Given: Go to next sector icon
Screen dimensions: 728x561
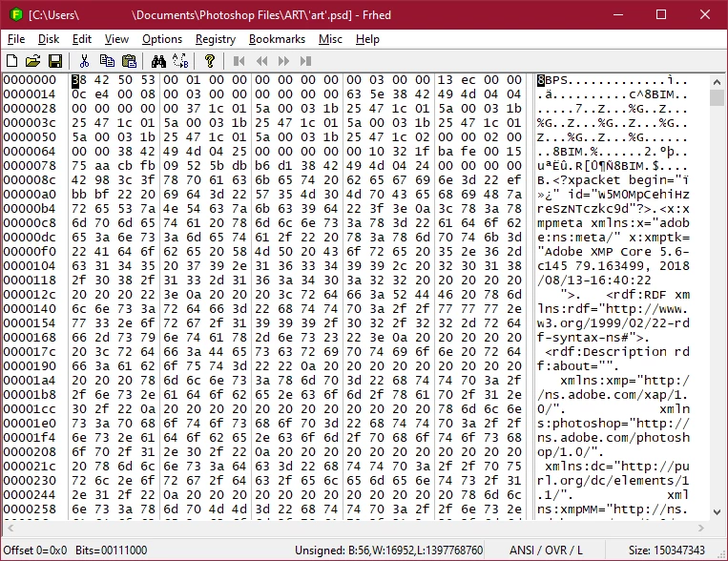Looking at the screenshot, I should (283, 61).
